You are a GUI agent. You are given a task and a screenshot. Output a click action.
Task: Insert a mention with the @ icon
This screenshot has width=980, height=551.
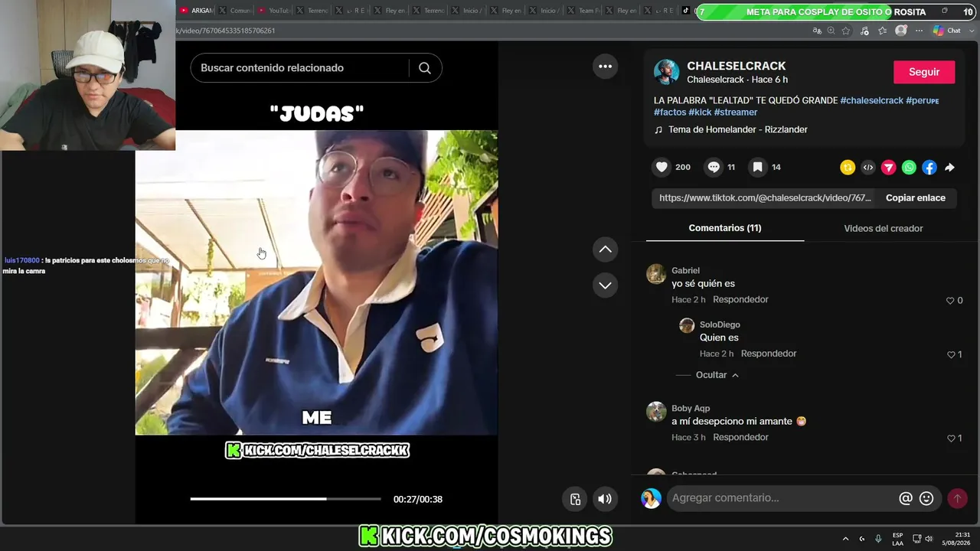point(906,498)
